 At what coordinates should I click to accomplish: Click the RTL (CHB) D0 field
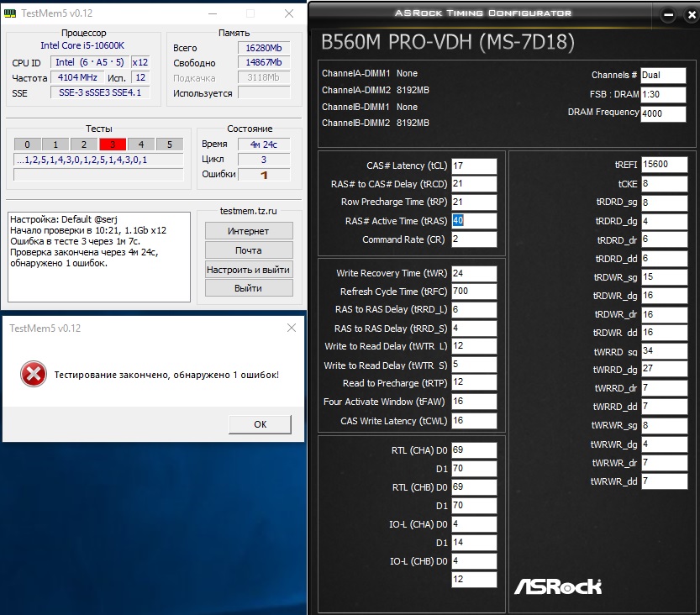tap(474, 487)
